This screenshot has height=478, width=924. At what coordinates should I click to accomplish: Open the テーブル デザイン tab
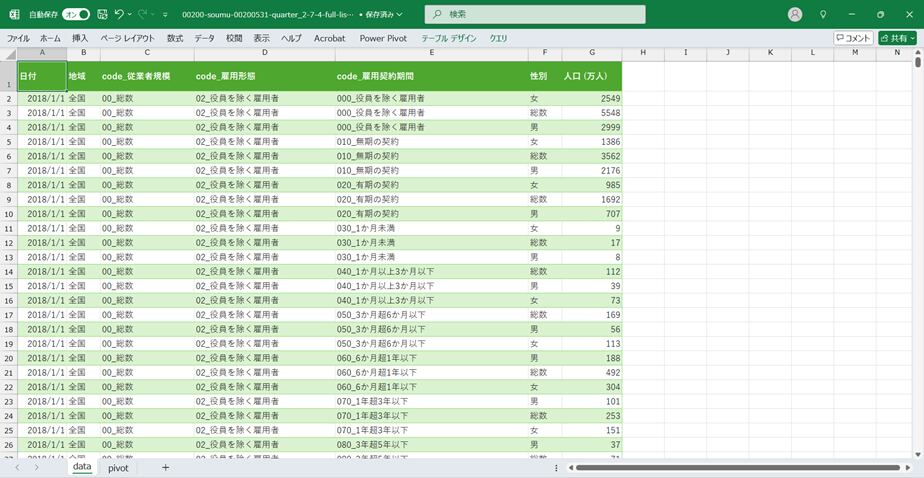point(448,38)
